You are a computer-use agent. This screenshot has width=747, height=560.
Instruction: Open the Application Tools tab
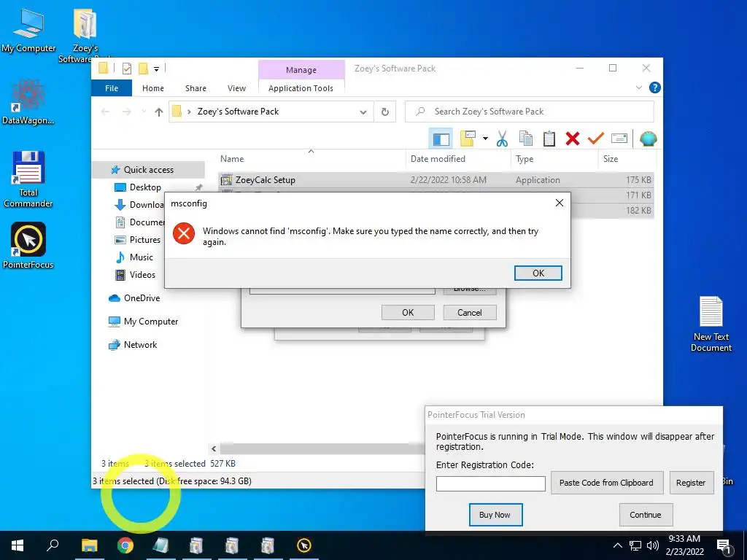click(301, 88)
